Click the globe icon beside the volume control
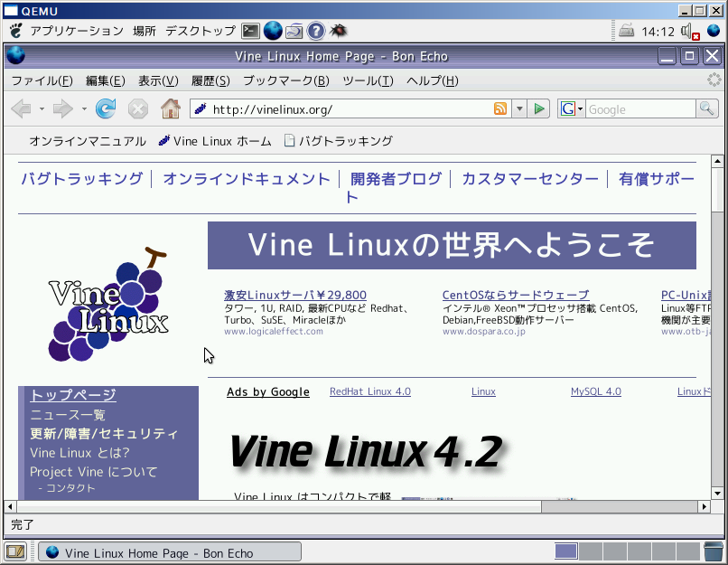This screenshot has height=565, width=728. 714,31
